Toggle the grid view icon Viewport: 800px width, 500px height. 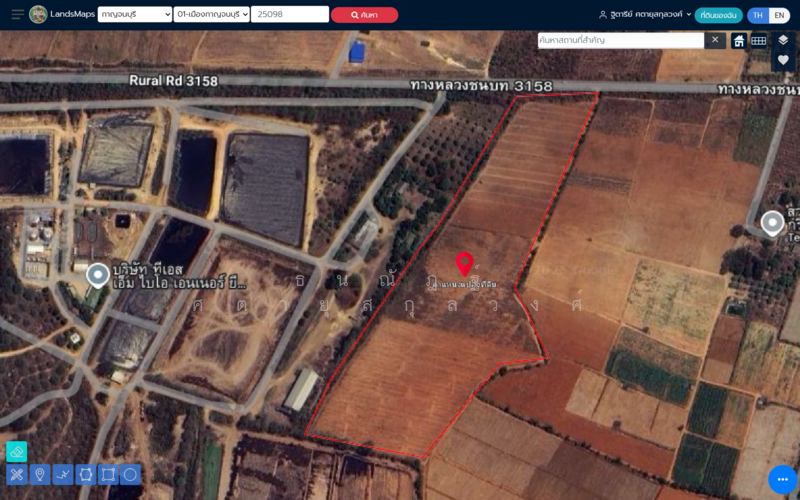pyautogui.click(x=759, y=40)
